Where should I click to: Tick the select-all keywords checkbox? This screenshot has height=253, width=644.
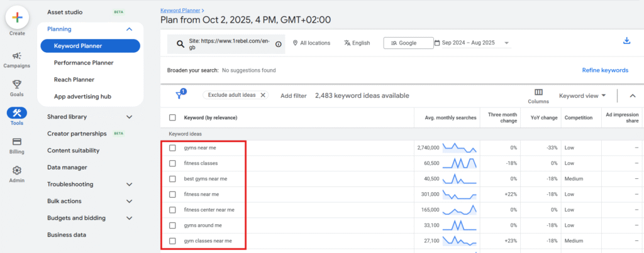(x=172, y=117)
